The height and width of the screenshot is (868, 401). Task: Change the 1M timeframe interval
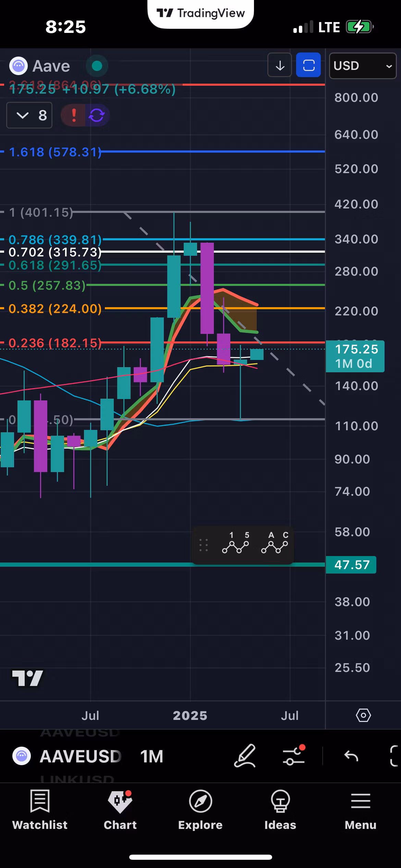pyautogui.click(x=152, y=756)
